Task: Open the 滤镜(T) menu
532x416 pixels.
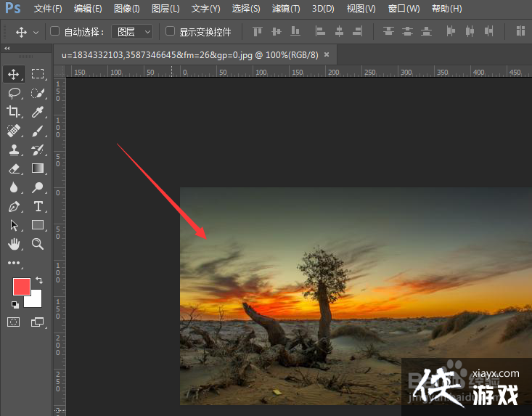Action: 285,9
